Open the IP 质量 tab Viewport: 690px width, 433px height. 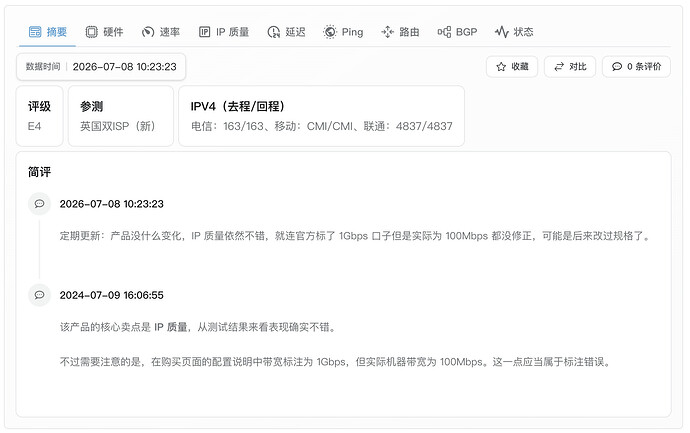[x=224, y=32]
